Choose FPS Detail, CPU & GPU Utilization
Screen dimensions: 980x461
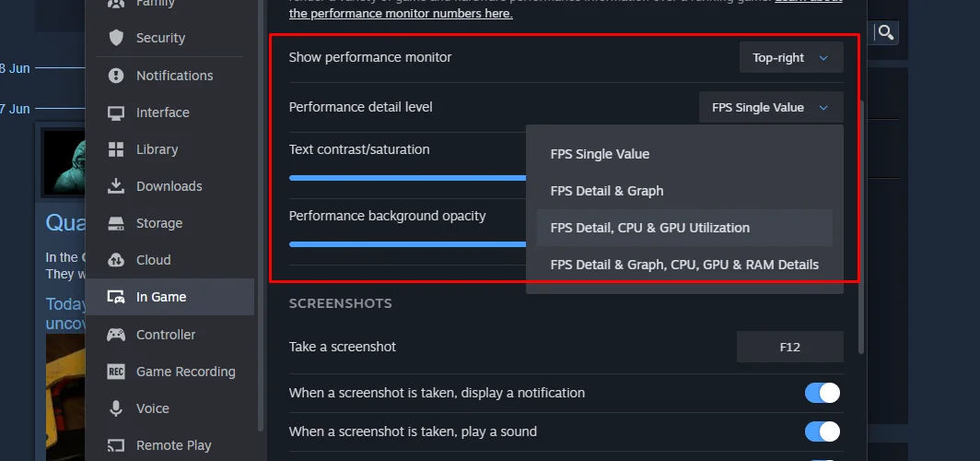pyautogui.click(x=650, y=228)
